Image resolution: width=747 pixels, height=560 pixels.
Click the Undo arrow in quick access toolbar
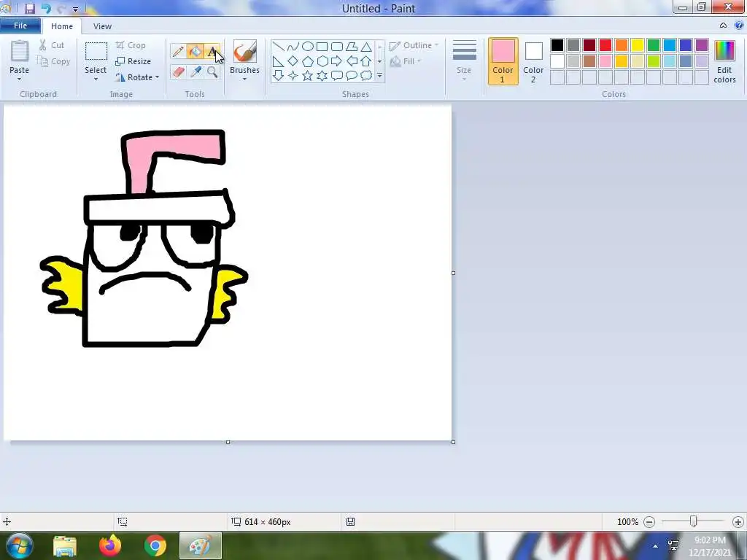(46, 9)
